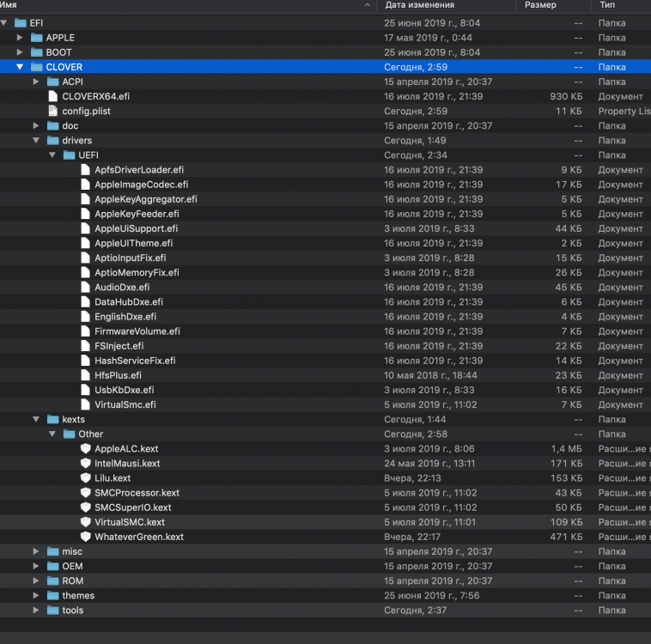Viewport: 651px width, 644px height.
Task: Select the UsbKbDxe.efi file name
Action: point(125,390)
